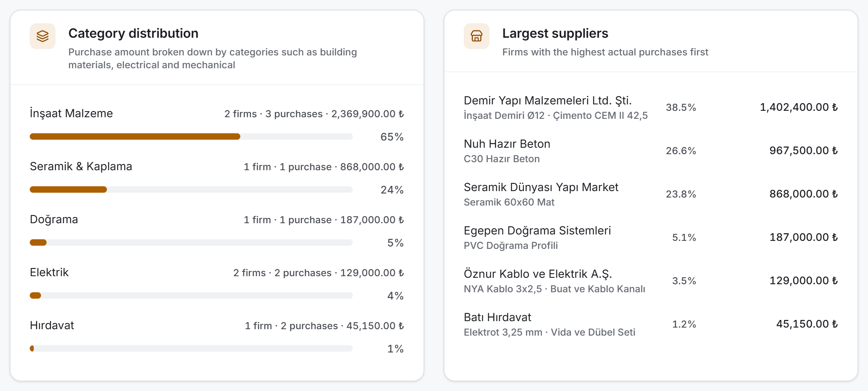Click the 4% category share value
Image resolution: width=868 pixels, height=391 pixels.
click(x=395, y=296)
